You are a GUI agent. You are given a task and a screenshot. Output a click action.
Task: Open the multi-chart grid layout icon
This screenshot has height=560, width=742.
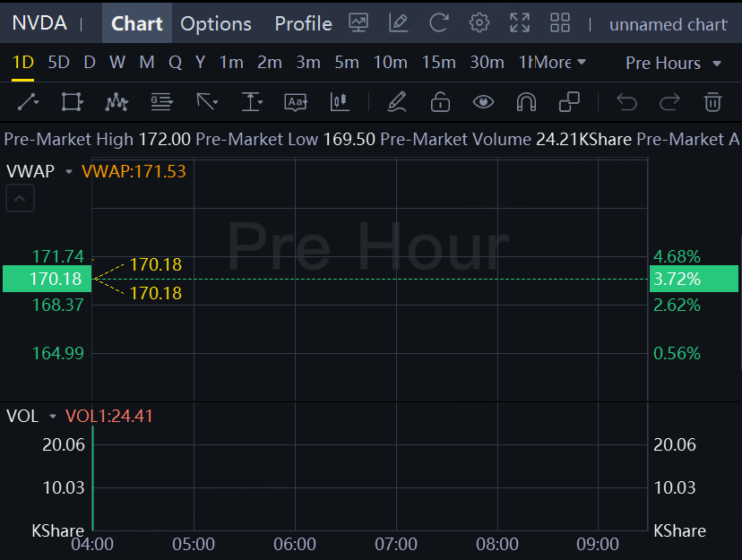pyautogui.click(x=560, y=23)
